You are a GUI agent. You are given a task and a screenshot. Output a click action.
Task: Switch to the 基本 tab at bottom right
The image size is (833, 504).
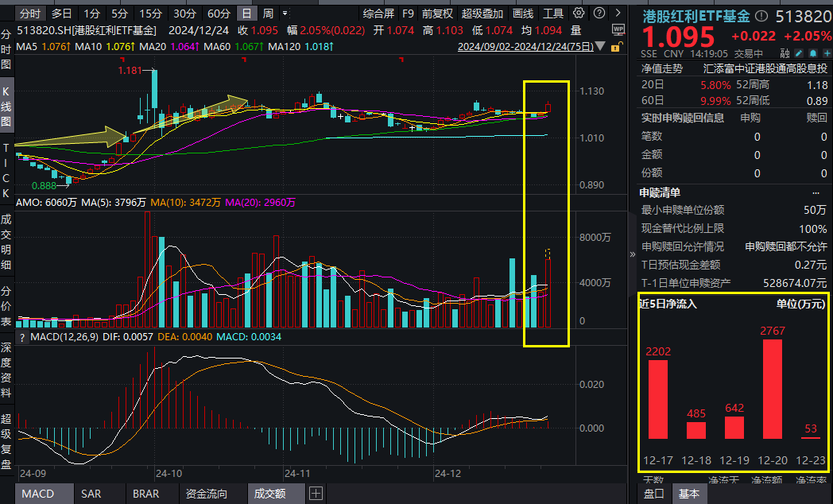[688, 493]
